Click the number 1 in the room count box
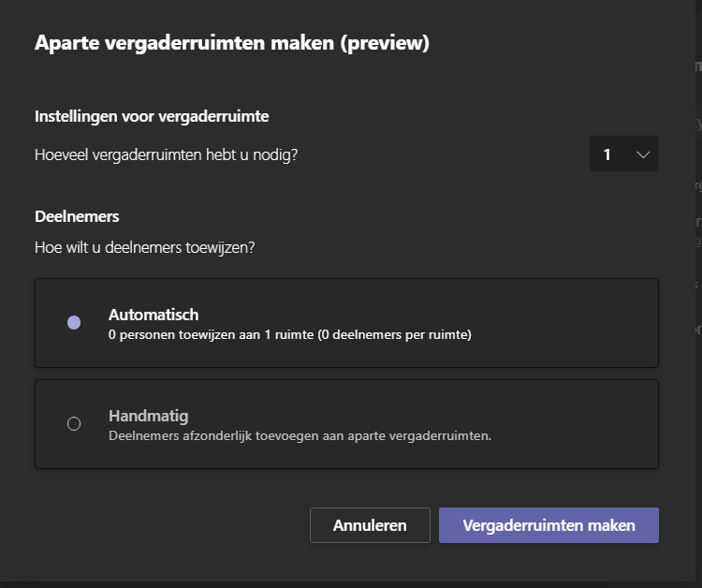Viewport: 702px width, 588px height. 607,154
